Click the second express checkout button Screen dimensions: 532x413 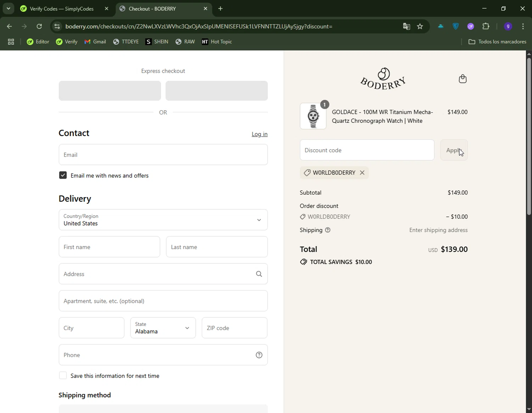pyautogui.click(x=216, y=91)
